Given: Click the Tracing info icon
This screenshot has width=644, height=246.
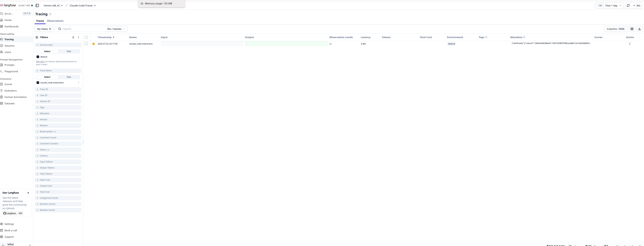Looking at the screenshot, I should click(50, 14).
